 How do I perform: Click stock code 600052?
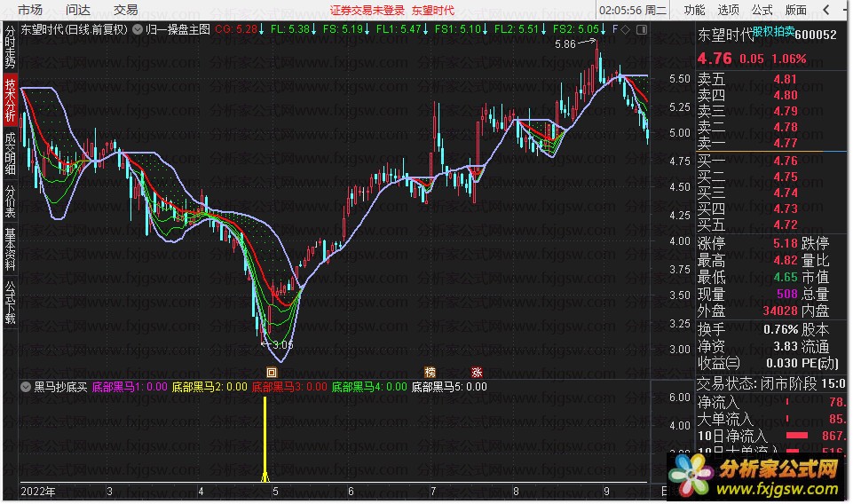816,35
